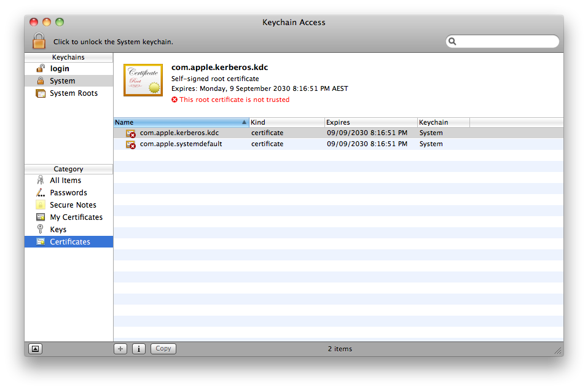Image resolution: width=588 pixels, height=390 pixels.
Task: Click the Copy button
Action: coord(163,349)
